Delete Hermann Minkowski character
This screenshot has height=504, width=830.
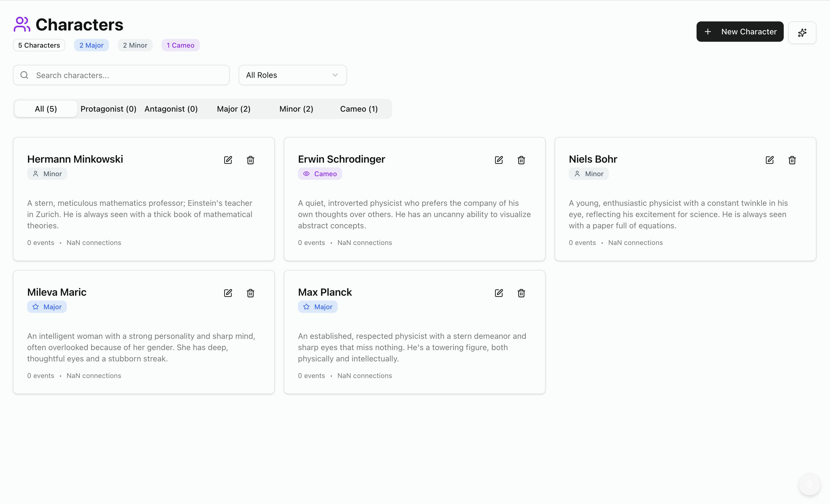(x=250, y=160)
